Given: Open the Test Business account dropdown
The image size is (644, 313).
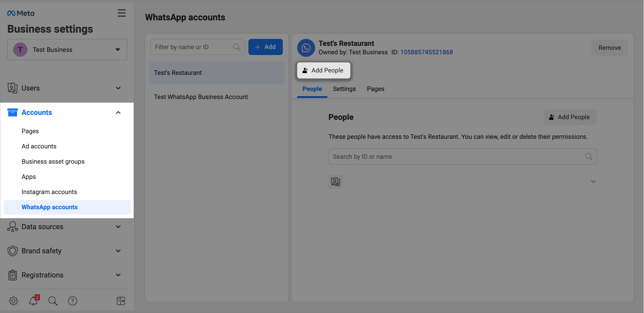Looking at the screenshot, I should [x=67, y=49].
